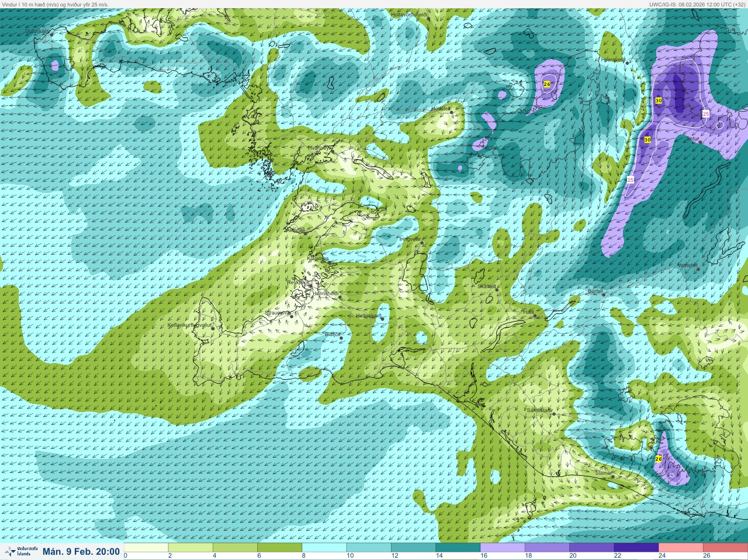Screen dimensions: 748x560
Task: Click the yellow 26 gust marker east of Húsafell
Action: (x=547, y=85)
